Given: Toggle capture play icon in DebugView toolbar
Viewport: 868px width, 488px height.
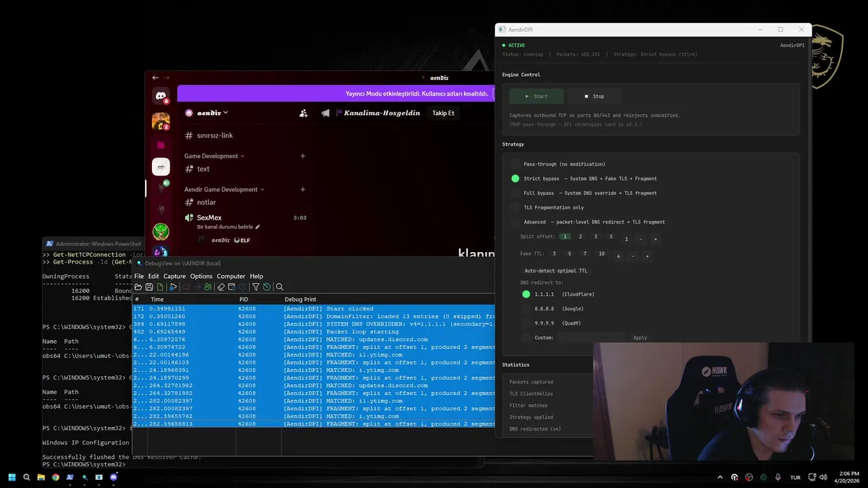Looking at the screenshot, I should [x=174, y=287].
